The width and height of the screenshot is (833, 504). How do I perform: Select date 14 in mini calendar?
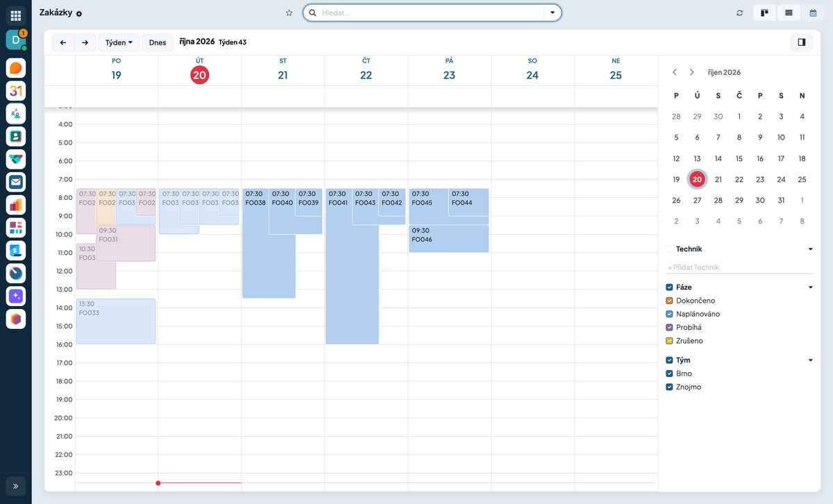coord(718,158)
